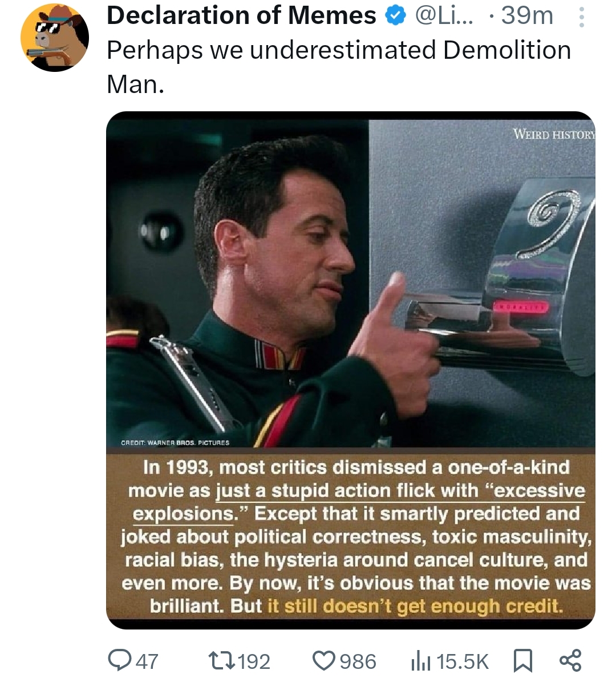Open the Declaration of Memes display name

(x=241, y=15)
